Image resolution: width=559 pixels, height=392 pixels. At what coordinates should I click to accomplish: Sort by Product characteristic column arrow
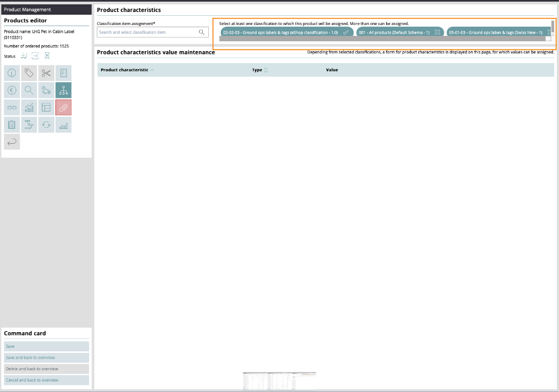152,70
